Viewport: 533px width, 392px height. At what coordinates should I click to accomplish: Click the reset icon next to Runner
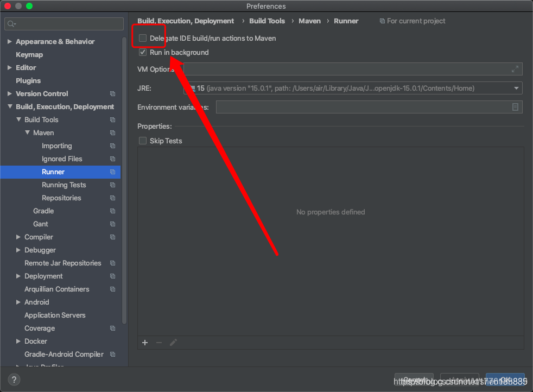[x=112, y=172]
